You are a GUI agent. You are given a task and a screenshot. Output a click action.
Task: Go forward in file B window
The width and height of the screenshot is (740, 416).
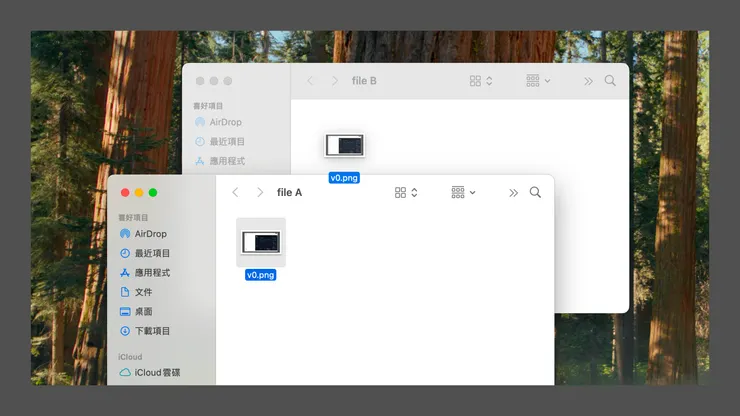[x=335, y=81]
